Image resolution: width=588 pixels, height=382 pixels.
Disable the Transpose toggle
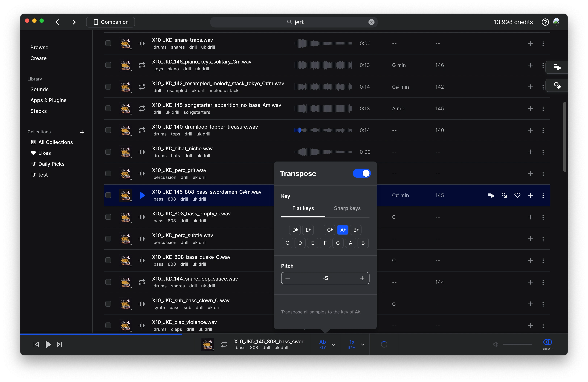362,173
